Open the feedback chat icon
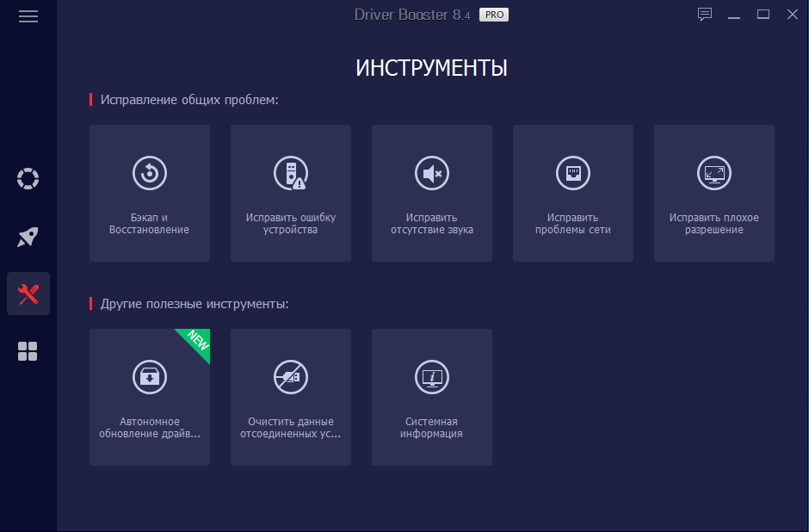This screenshot has width=809, height=532. pos(705,15)
